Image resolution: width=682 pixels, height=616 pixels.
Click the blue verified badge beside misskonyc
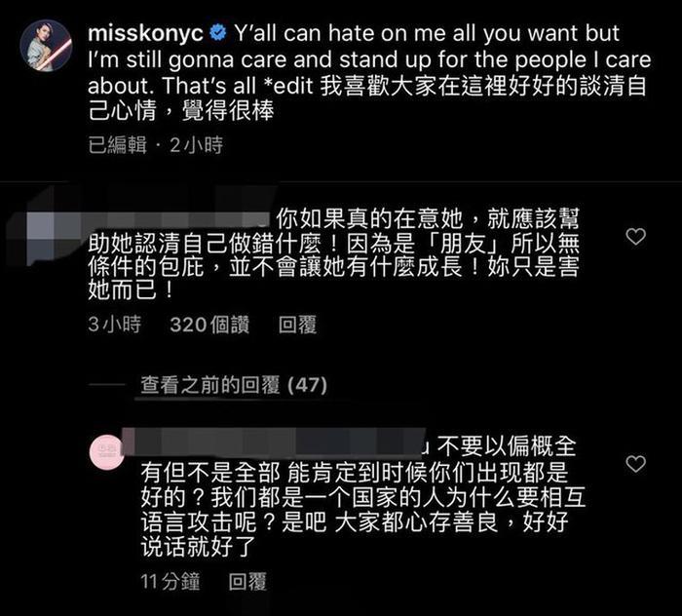click(218, 33)
